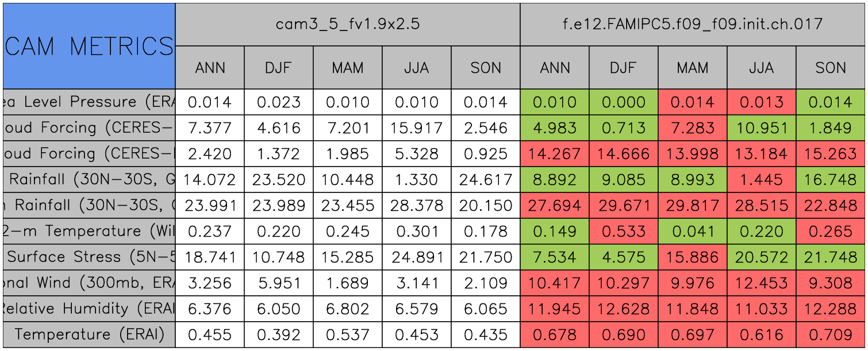Click DJF column header under cam3_5_fv1.9x2.5
The height and width of the screenshot is (351, 868).
pyautogui.click(x=279, y=68)
